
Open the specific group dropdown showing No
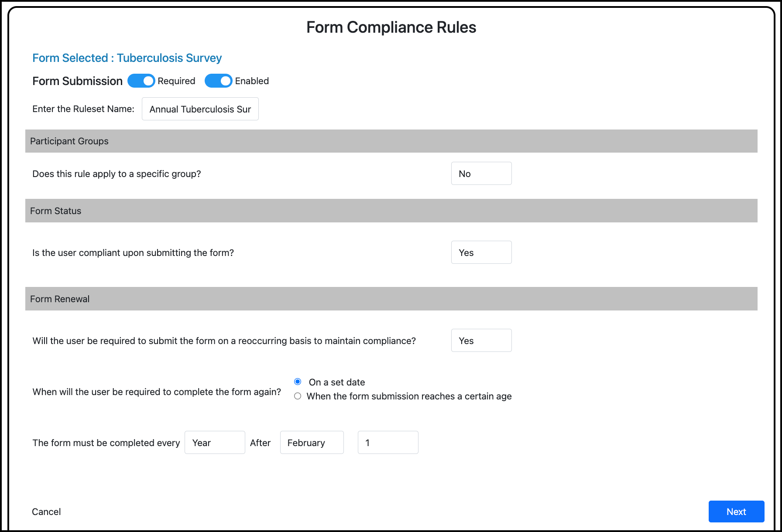pyautogui.click(x=481, y=174)
